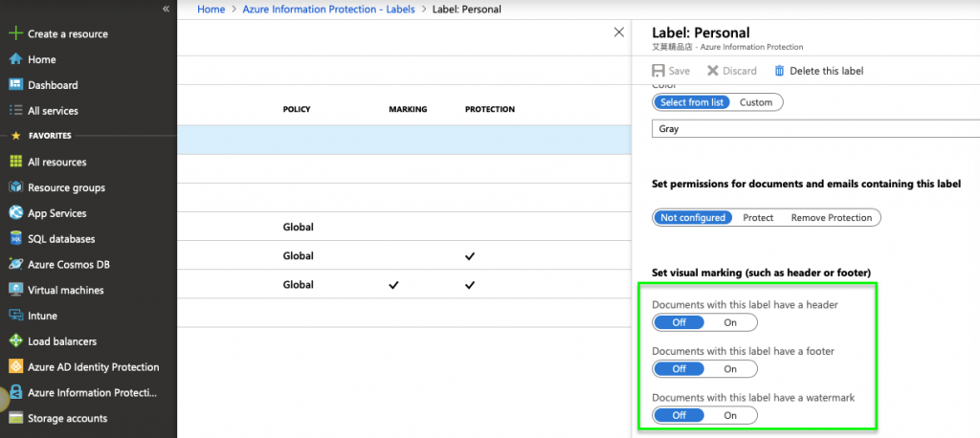980x438 pixels.
Task: Choose Custom color option
Action: click(756, 102)
